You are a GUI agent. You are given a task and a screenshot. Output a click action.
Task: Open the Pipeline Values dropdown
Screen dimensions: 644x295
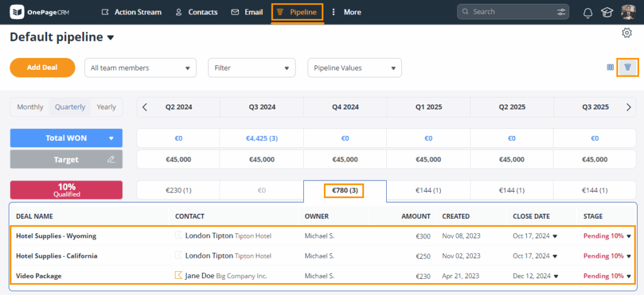click(x=354, y=68)
